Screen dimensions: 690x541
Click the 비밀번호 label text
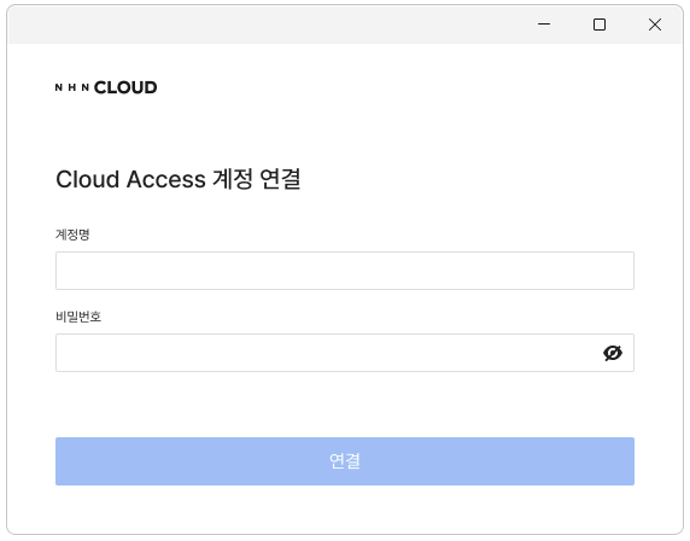pos(78,316)
